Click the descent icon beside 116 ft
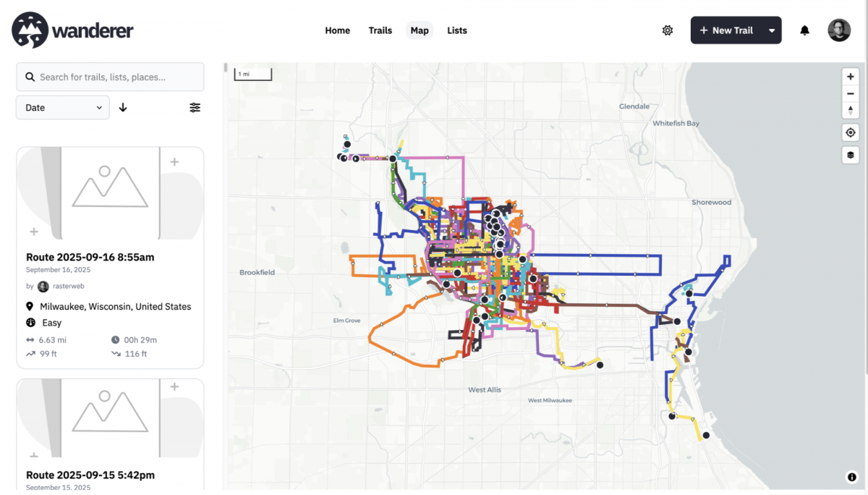868x495 pixels. pyautogui.click(x=116, y=354)
